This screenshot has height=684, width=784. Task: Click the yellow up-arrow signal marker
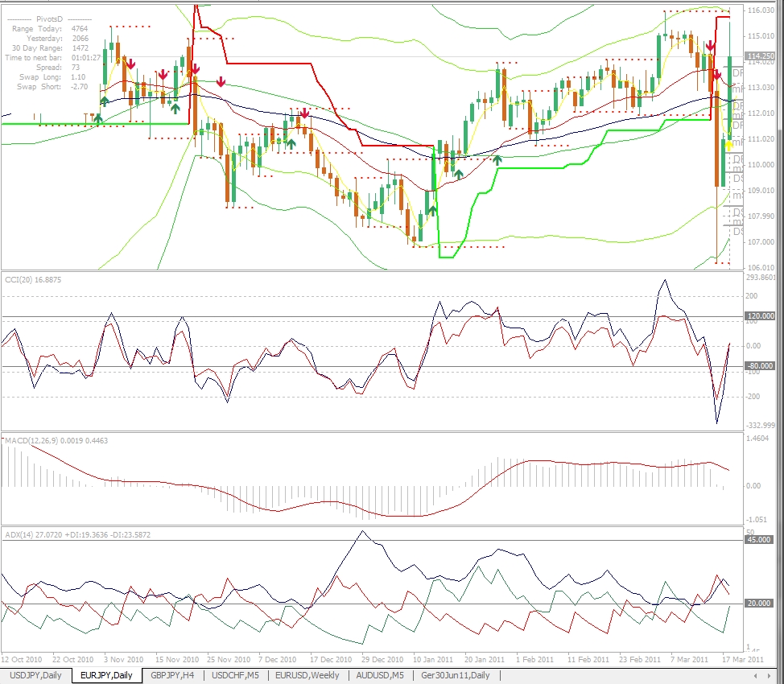point(728,146)
